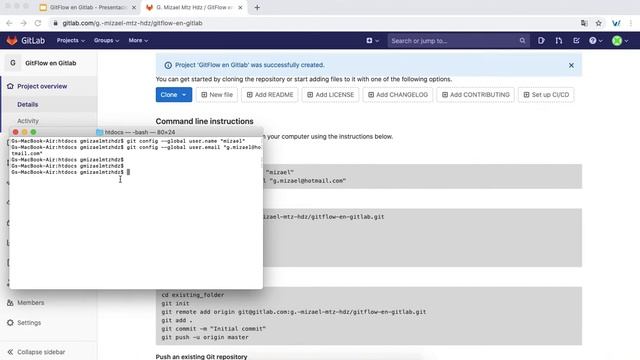Click the git remote add origin line
Image resolution: width=640 pixels, height=360 pixels.
tap(294, 312)
